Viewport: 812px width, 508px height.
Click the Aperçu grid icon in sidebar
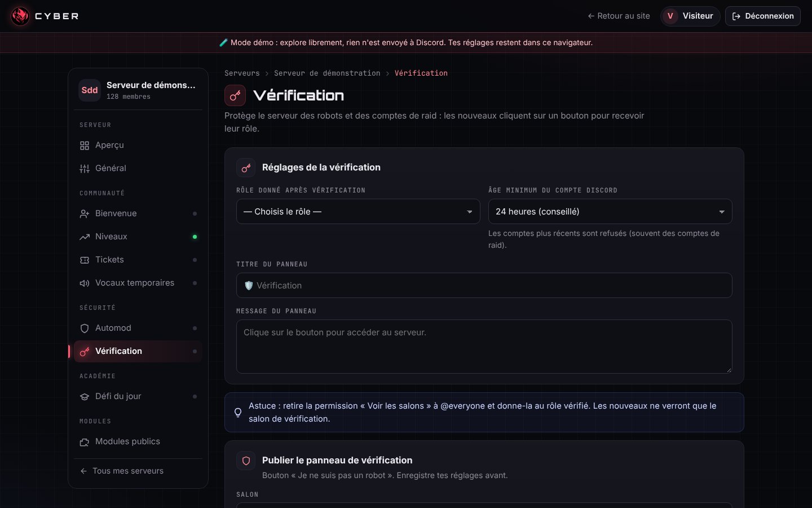pyautogui.click(x=85, y=146)
